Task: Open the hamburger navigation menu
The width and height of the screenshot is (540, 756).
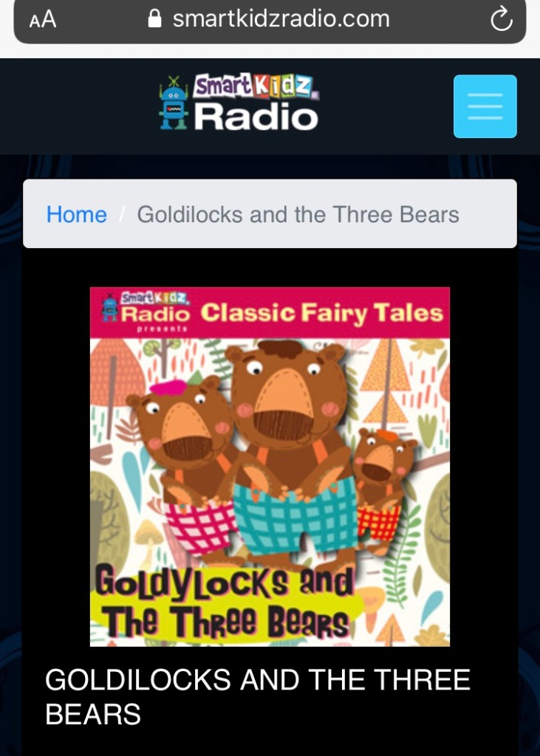Action: click(x=485, y=106)
